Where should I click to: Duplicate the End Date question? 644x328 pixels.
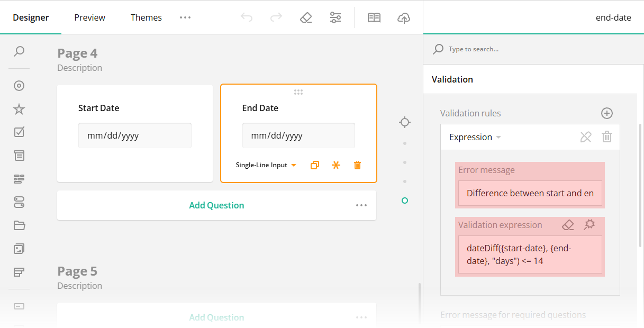tap(314, 165)
